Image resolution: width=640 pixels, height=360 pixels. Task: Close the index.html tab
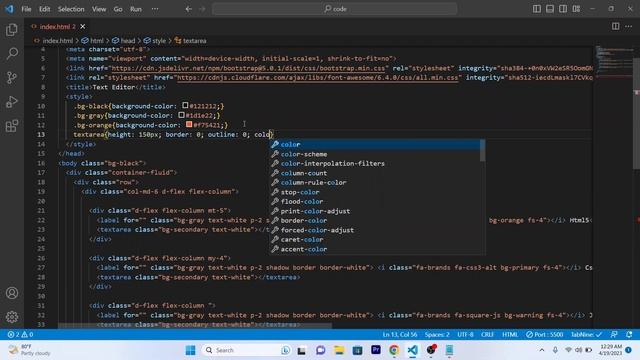coord(83,27)
